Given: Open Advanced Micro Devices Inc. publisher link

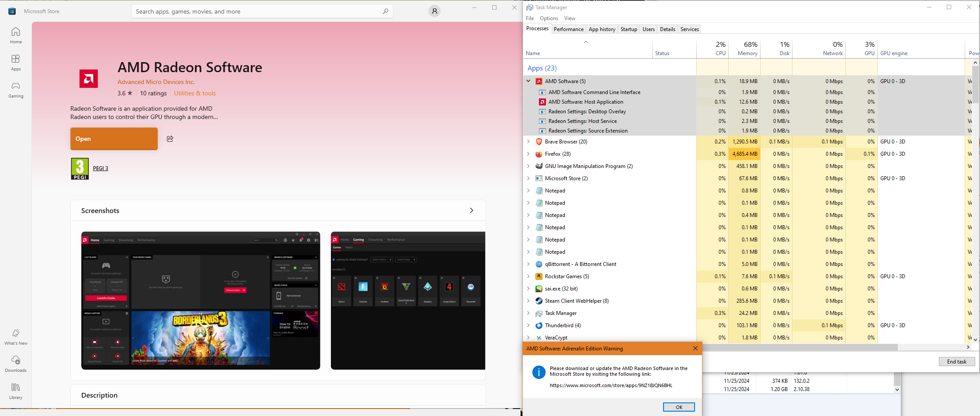Looking at the screenshot, I should pos(156,82).
